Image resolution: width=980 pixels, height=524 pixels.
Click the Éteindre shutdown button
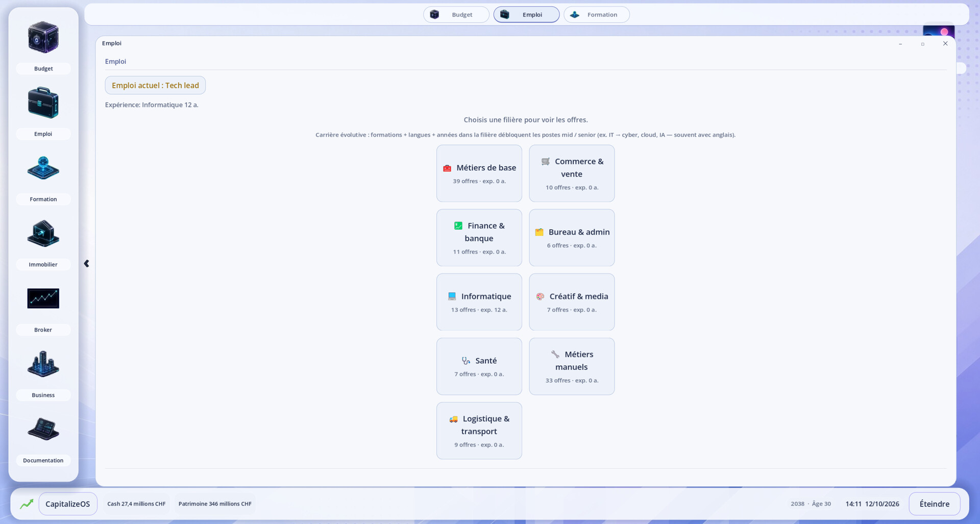pyautogui.click(x=934, y=504)
